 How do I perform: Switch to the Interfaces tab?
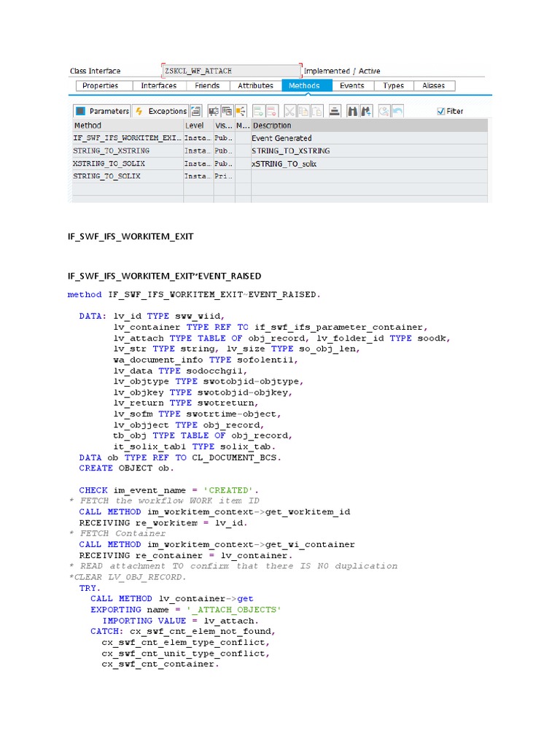tap(158, 86)
